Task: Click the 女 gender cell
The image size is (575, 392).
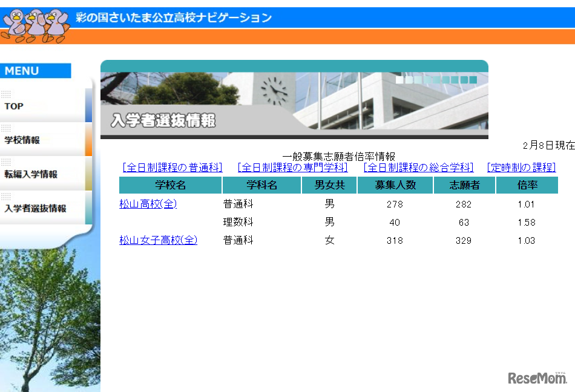Action: 329,240
